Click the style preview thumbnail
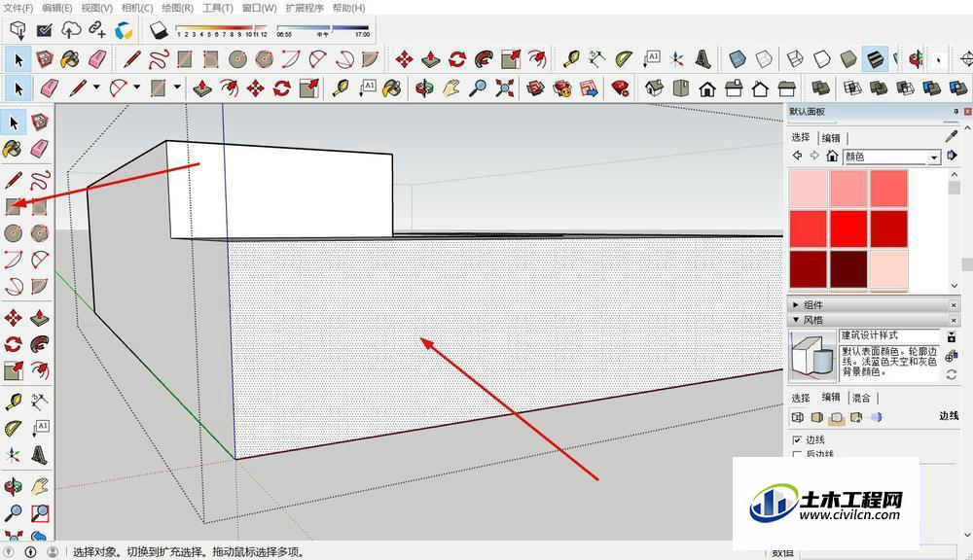Viewport: 973px width, 560px height. click(812, 356)
